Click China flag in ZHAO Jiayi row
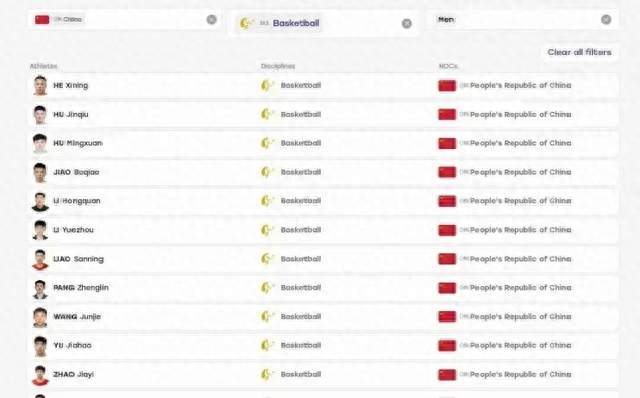The height and width of the screenshot is (398, 640). (447, 375)
